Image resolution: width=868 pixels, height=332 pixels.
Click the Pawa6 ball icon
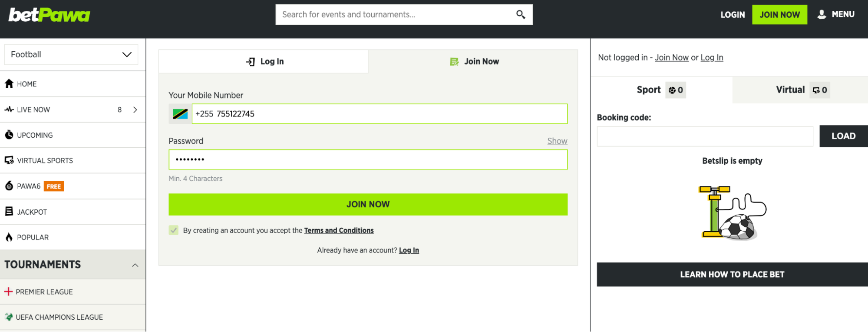(x=9, y=186)
